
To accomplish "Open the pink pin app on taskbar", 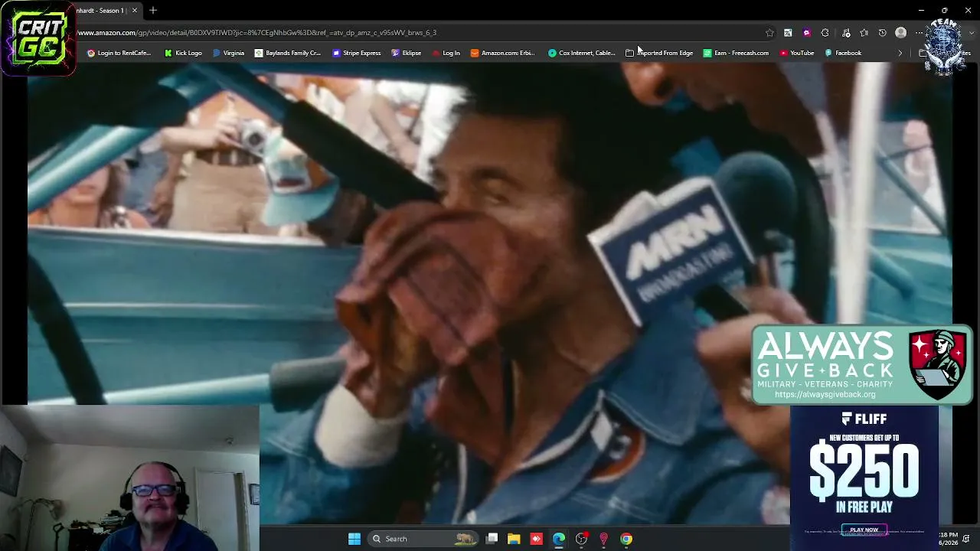I will click(x=604, y=539).
